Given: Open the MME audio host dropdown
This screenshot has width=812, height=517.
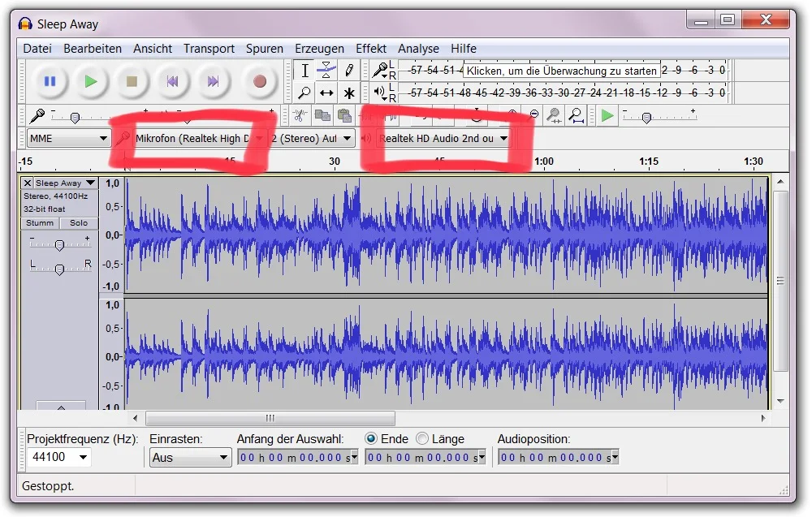Looking at the screenshot, I should click(x=68, y=138).
